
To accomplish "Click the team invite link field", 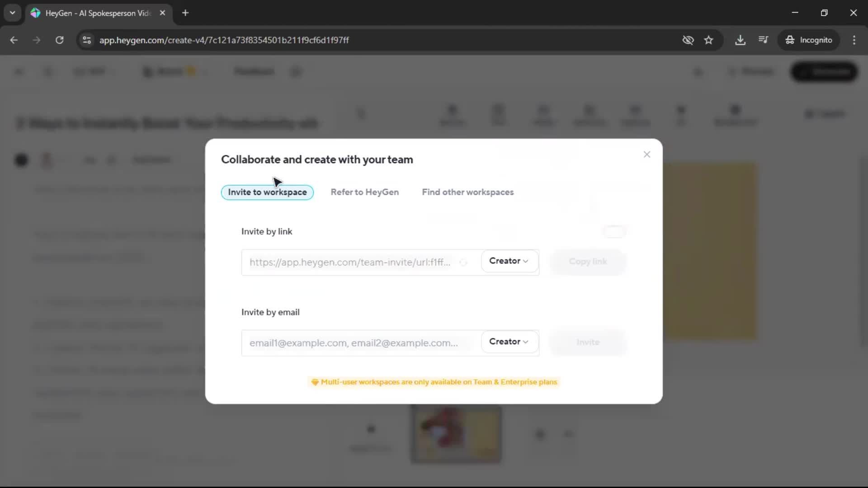I will click(350, 263).
